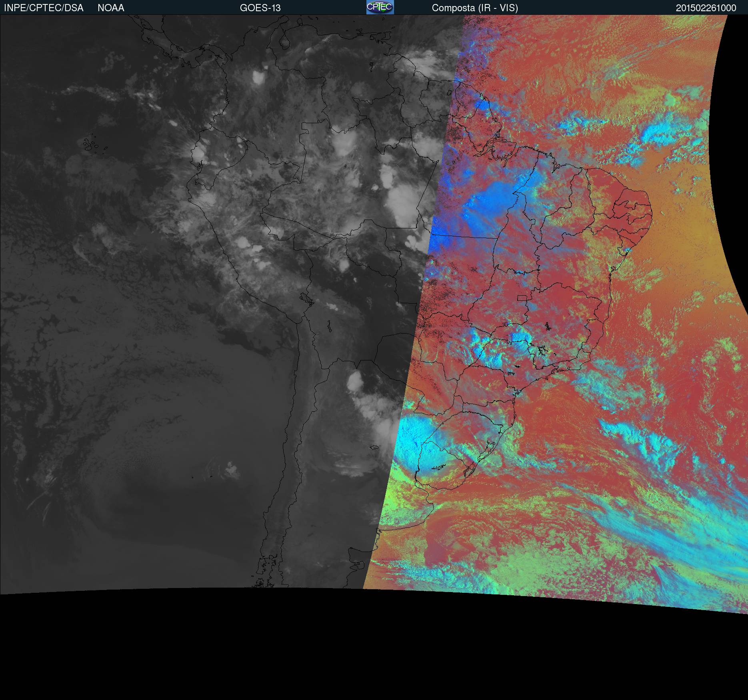
Task: Click the INPE/CPTEC/DSA header text
Action: [x=44, y=8]
